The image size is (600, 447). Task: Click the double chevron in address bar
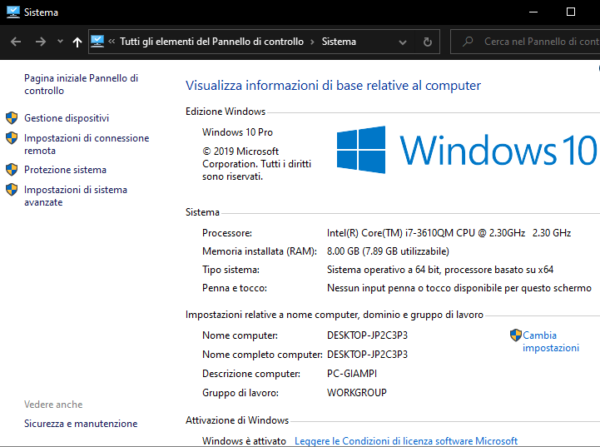(111, 41)
